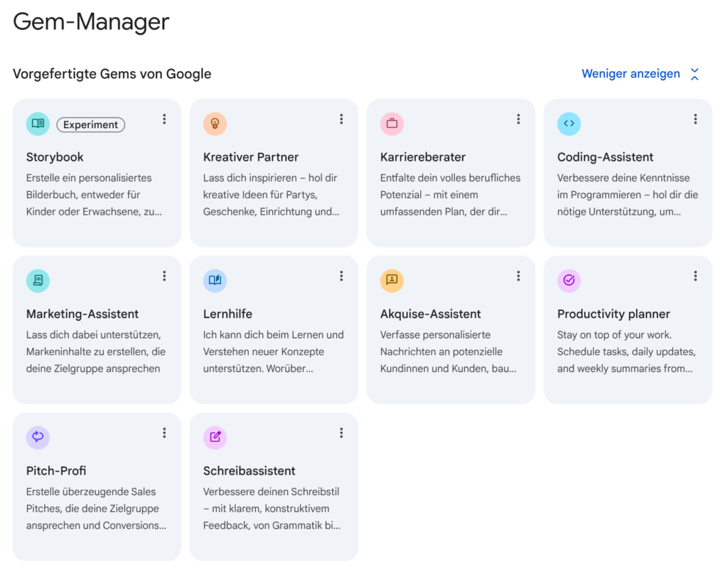Click the Kreativer Partner lightbulb icon
Image resolution: width=728 pixels, height=569 pixels.
point(215,124)
